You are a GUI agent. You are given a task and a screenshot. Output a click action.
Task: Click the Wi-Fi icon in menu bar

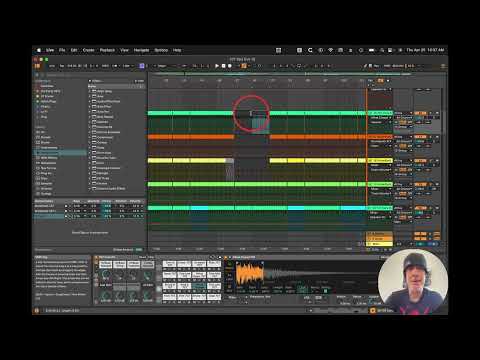click(331, 50)
